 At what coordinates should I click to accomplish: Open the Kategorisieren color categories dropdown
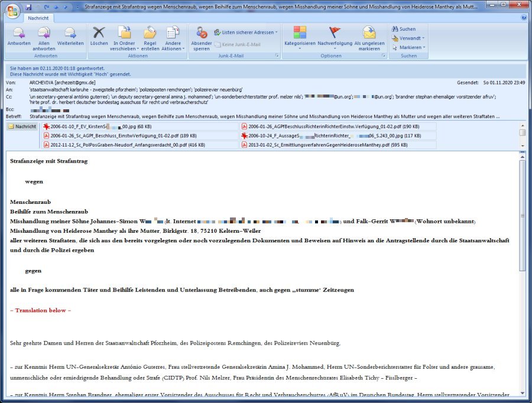click(300, 38)
